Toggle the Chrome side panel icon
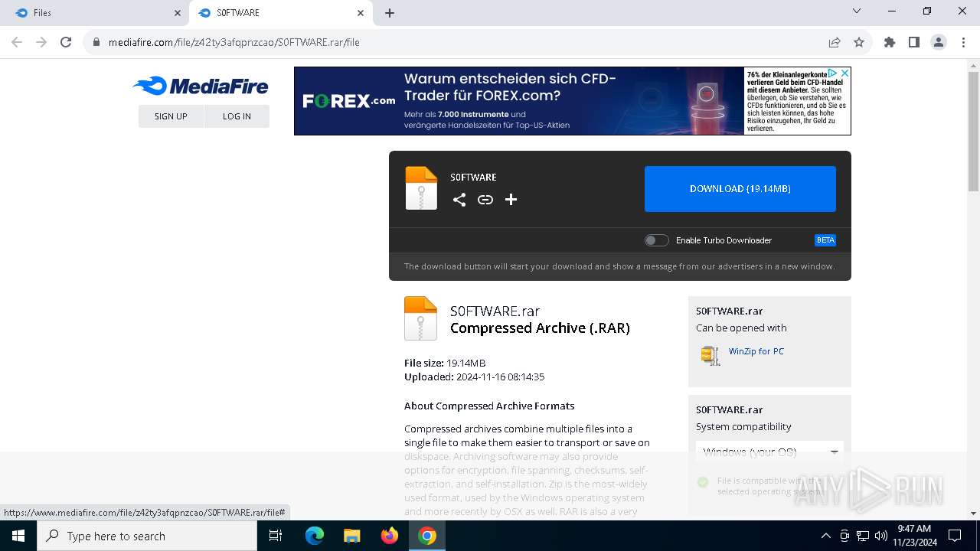The width and height of the screenshot is (980, 551). coord(914,42)
